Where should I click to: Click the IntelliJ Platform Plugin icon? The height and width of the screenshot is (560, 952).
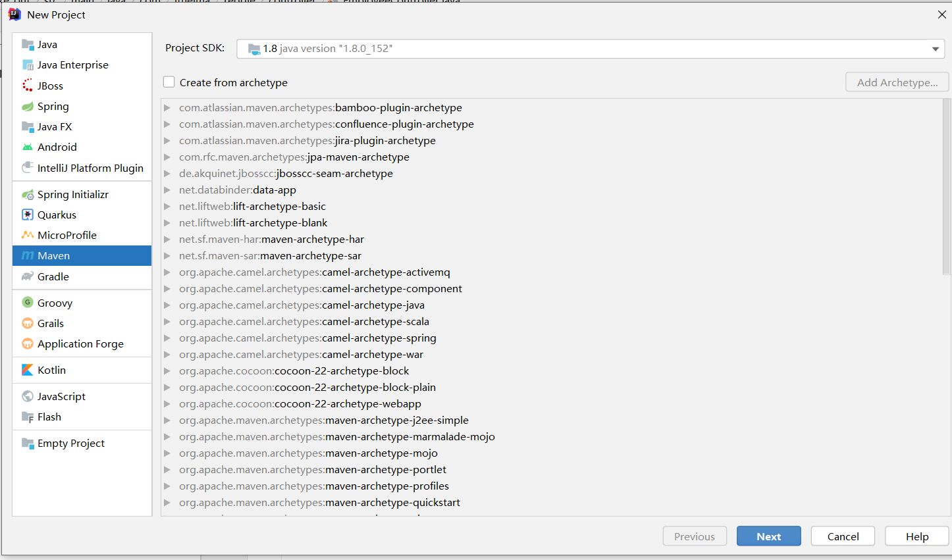[28, 168]
